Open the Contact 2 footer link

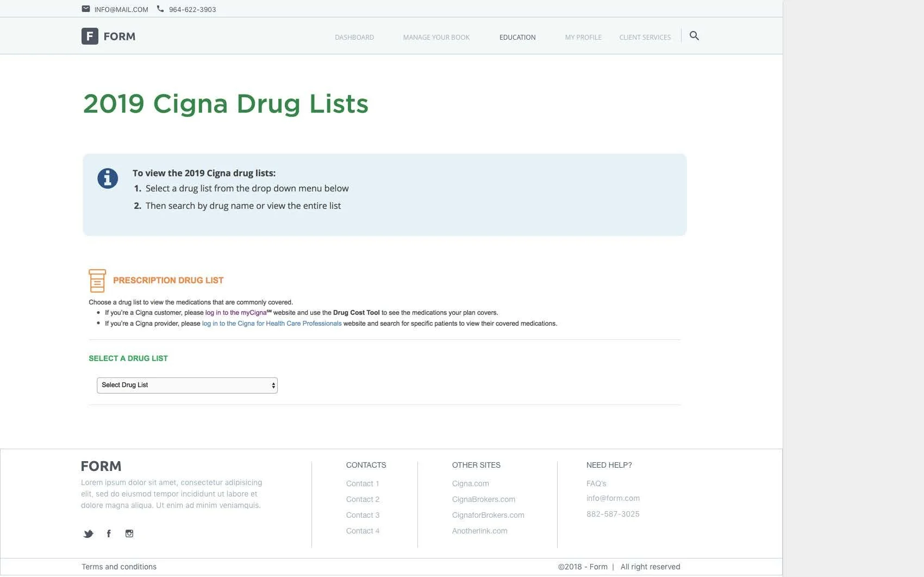point(363,499)
